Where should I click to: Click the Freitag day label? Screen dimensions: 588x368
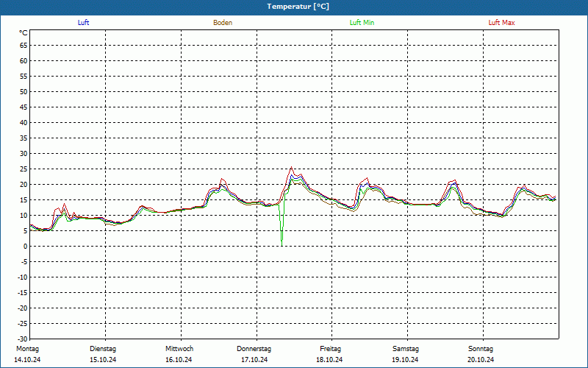[330, 349]
